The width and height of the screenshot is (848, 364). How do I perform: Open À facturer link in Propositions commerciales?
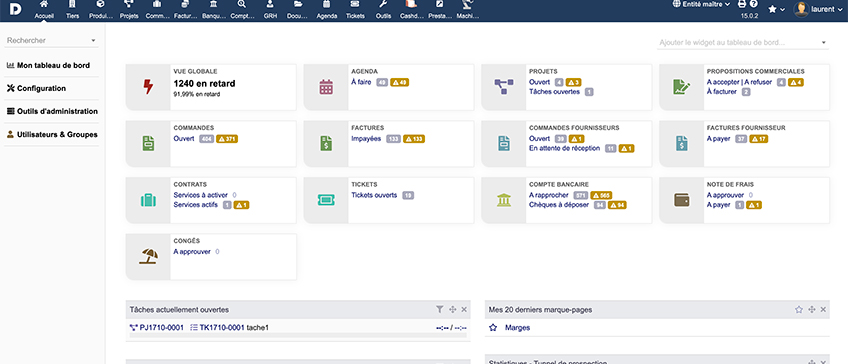coord(721,92)
